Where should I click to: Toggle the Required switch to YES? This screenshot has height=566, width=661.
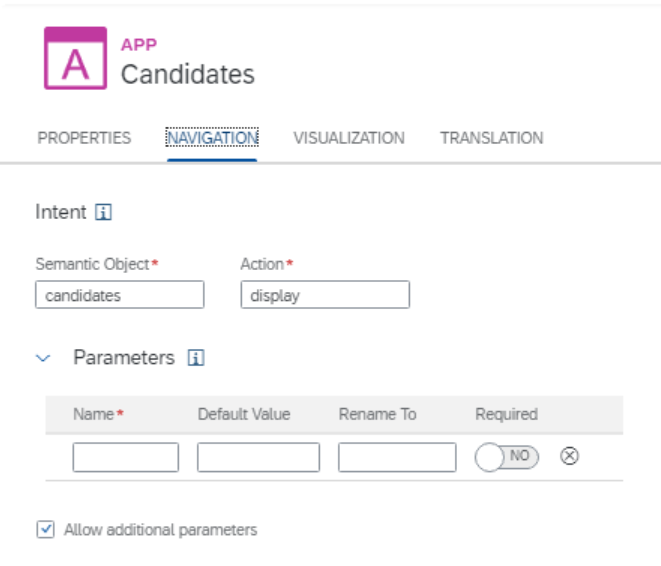pos(507,457)
